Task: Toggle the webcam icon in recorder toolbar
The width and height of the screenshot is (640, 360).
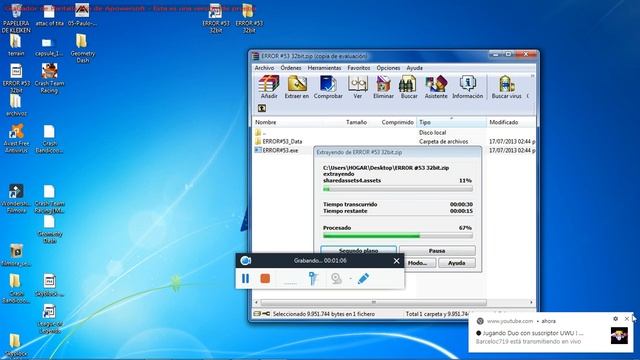Action: pyautogui.click(x=336, y=278)
